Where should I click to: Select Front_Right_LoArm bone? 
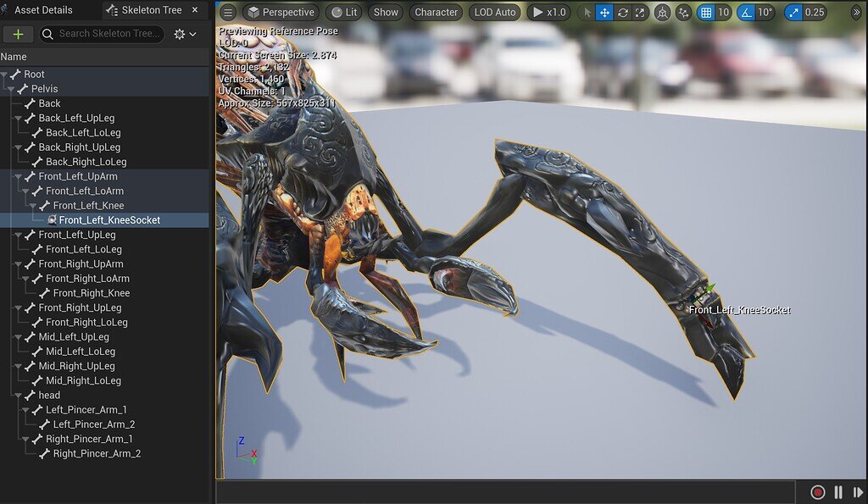coord(87,279)
